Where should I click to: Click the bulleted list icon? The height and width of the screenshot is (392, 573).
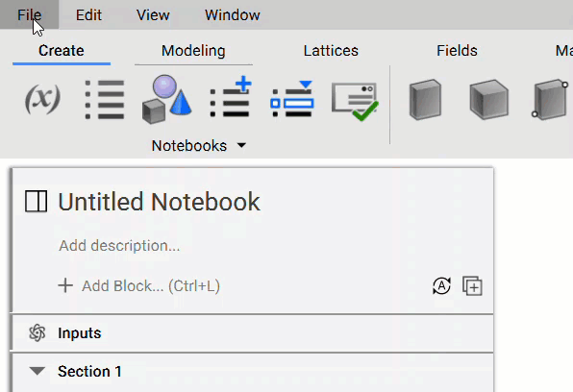(x=105, y=99)
